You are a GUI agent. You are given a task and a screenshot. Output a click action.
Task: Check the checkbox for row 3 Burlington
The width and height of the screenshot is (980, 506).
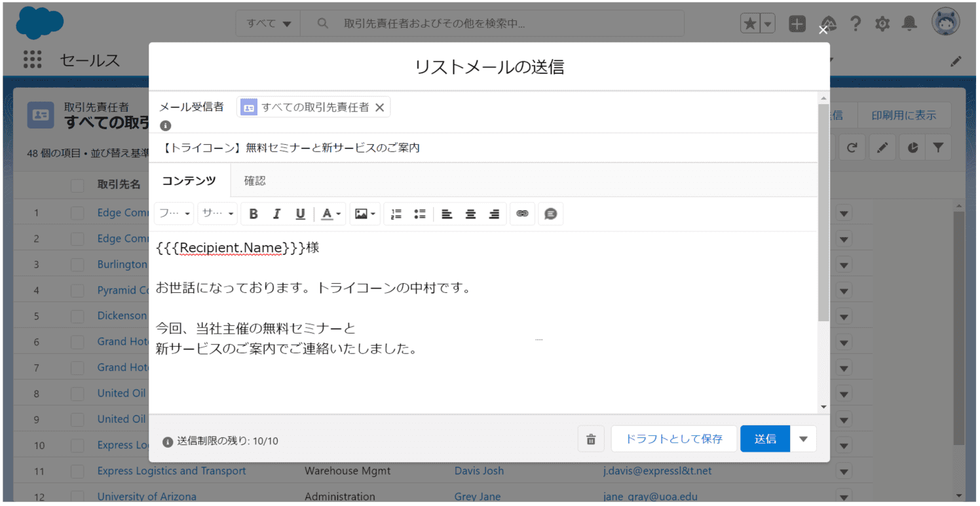click(x=77, y=265)
